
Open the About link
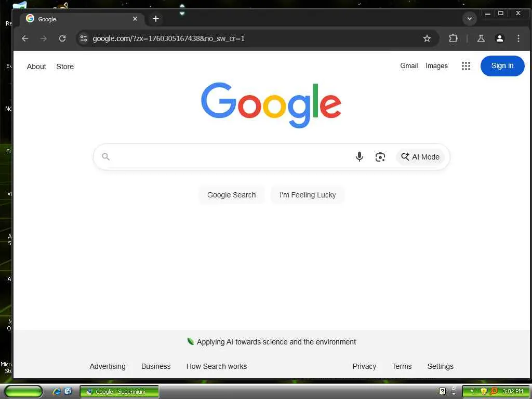click(x=36, y=66)
